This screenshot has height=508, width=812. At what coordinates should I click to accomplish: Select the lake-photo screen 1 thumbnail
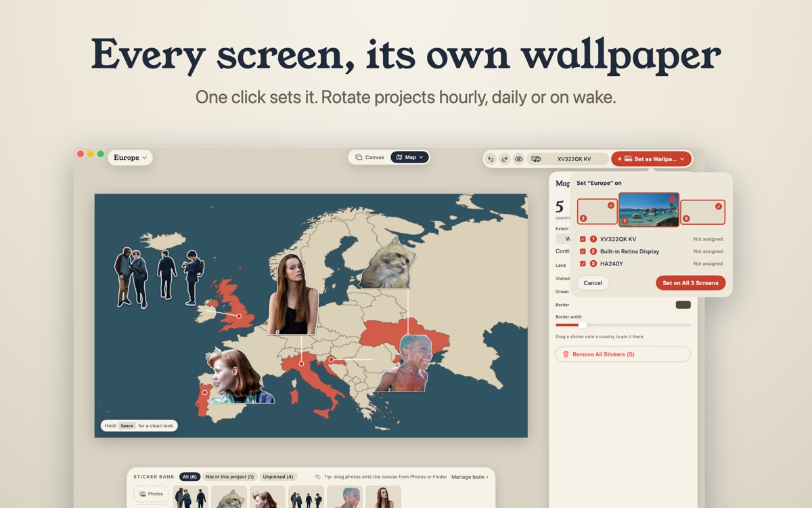[x=649, y=209]
